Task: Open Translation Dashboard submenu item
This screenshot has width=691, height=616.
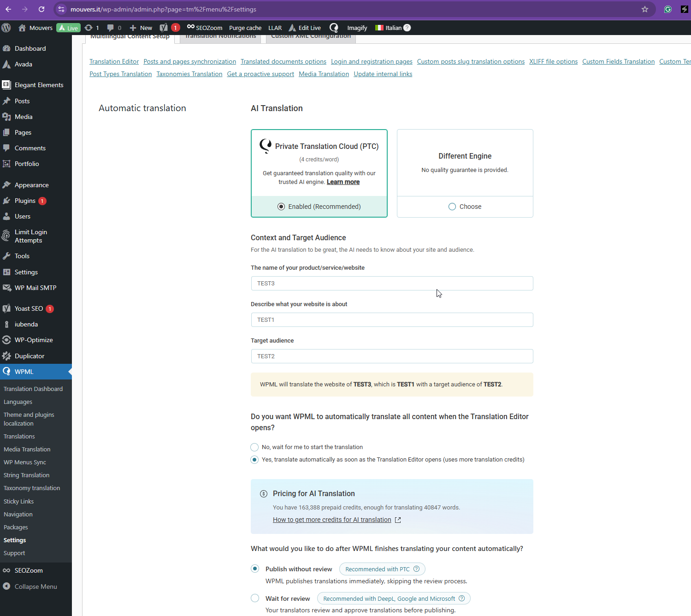Action: (x=33, y=389)
